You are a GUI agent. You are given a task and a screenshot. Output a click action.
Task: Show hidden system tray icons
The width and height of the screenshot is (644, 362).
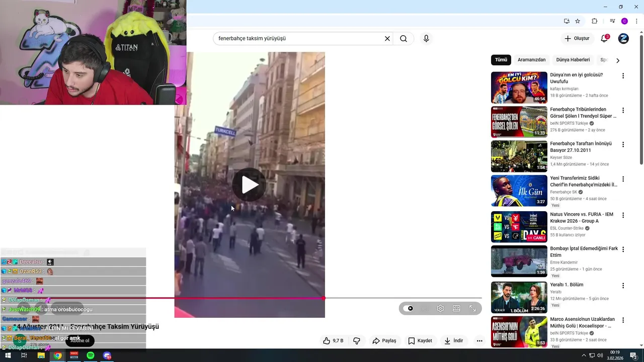[x=584, y=355]
